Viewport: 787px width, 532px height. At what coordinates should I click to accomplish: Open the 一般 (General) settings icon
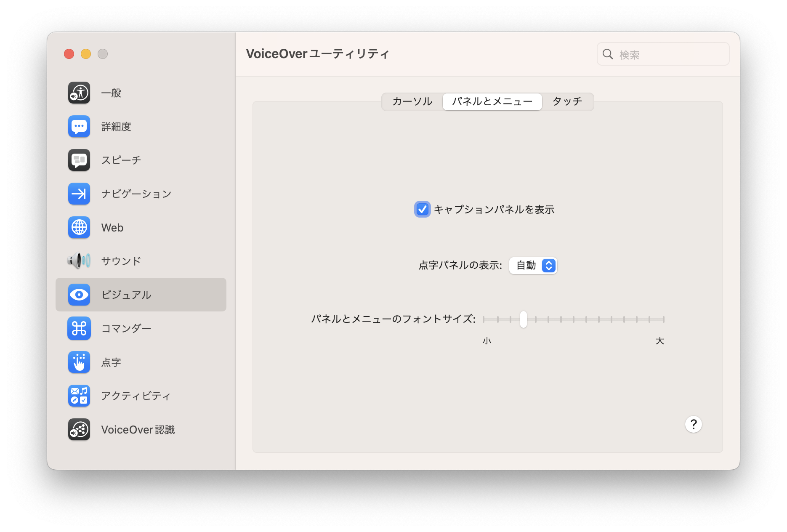(79, 93)
